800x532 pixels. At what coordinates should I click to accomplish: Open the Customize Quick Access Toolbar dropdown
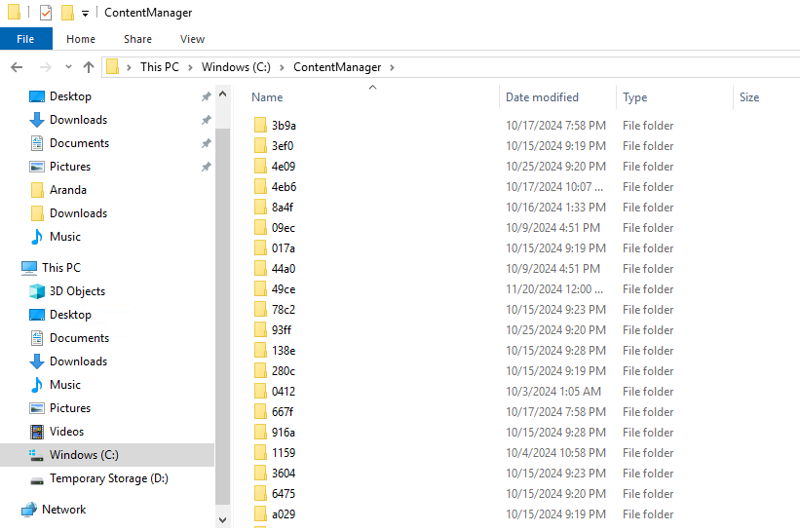pos(85,14)
